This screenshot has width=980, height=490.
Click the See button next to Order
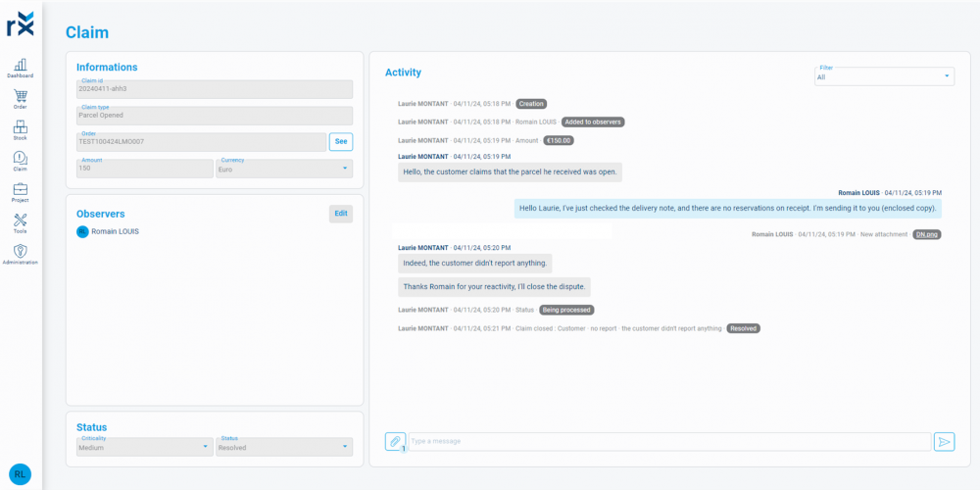tap(340, 141)
